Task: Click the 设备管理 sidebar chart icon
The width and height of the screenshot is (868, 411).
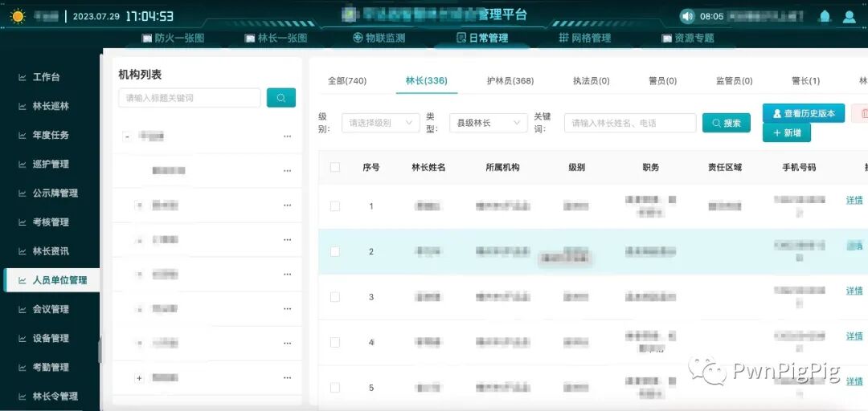Action: click(23, 339)
